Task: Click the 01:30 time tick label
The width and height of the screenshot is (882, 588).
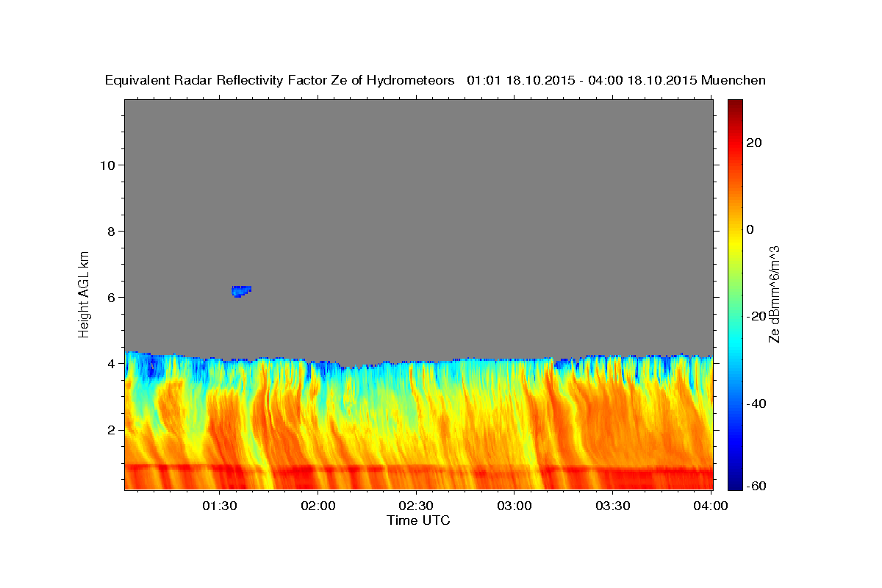Action: (220, 506)
